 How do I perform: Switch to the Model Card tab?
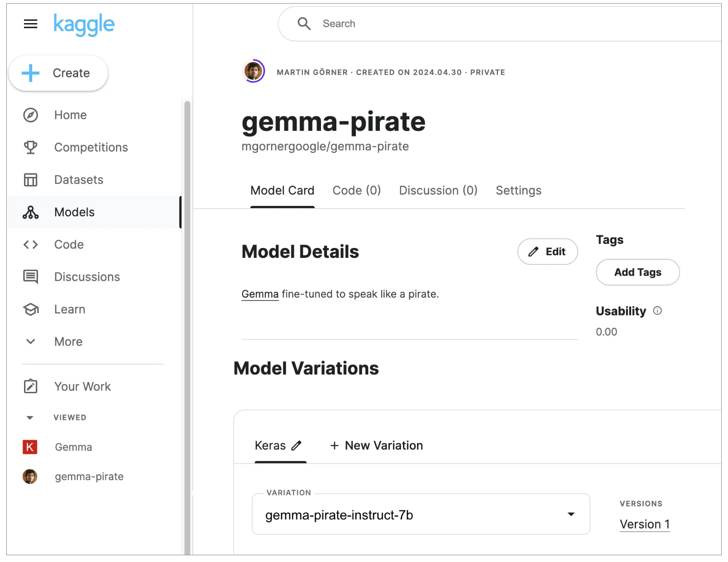[282, 191]
